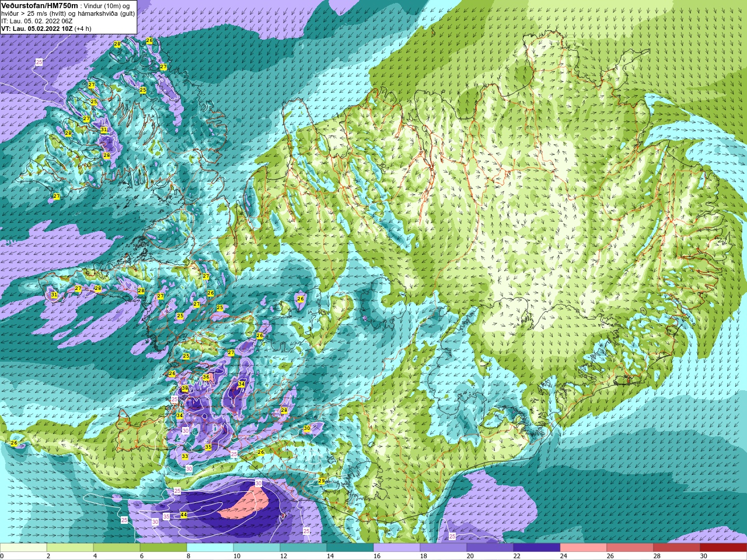Image resolution: width=747 pixels, height=560 pixels.
Task: Select the 4–6 m/s green legend swatch
Action: point(117,547)
